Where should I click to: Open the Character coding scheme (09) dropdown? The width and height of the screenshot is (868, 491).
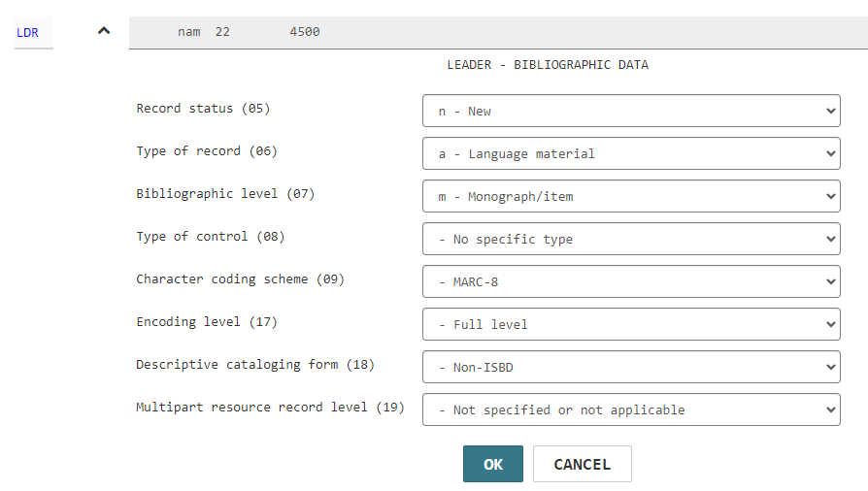click(631, 281)
